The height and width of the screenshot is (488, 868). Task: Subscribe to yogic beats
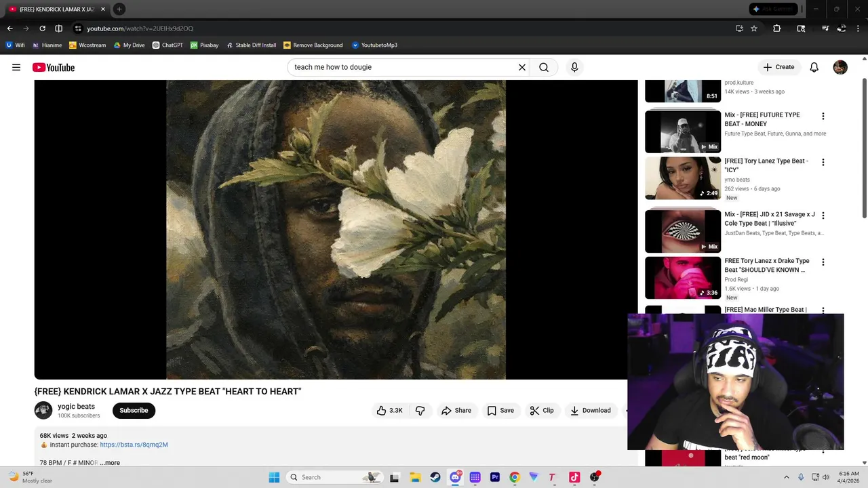point(134,410)
